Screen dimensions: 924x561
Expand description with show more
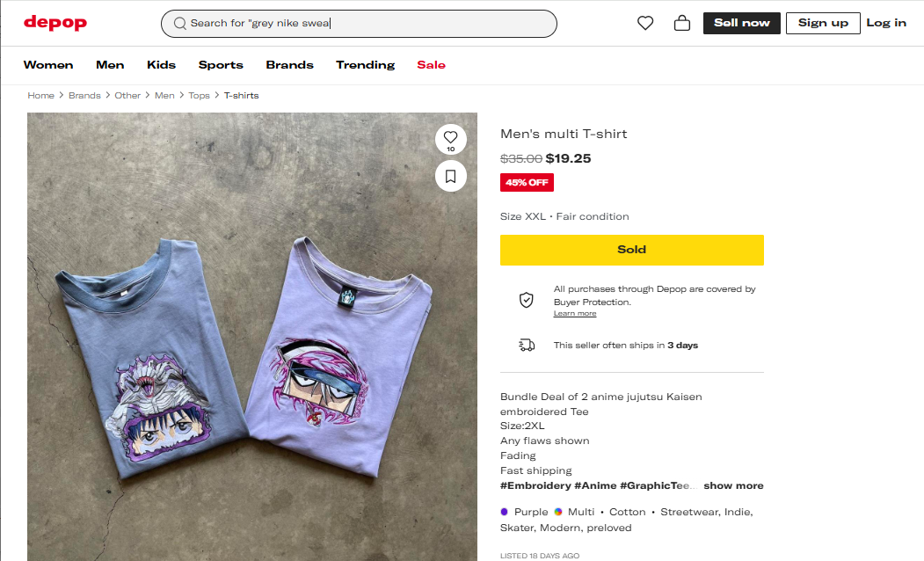(733, 485)
